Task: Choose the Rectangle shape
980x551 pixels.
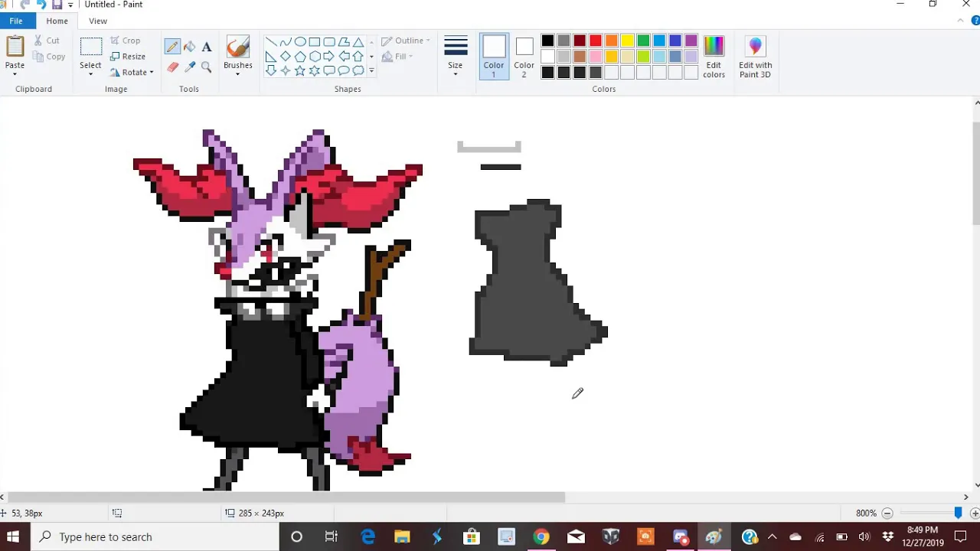Action: pyautogui.click(x=315, y=42)
